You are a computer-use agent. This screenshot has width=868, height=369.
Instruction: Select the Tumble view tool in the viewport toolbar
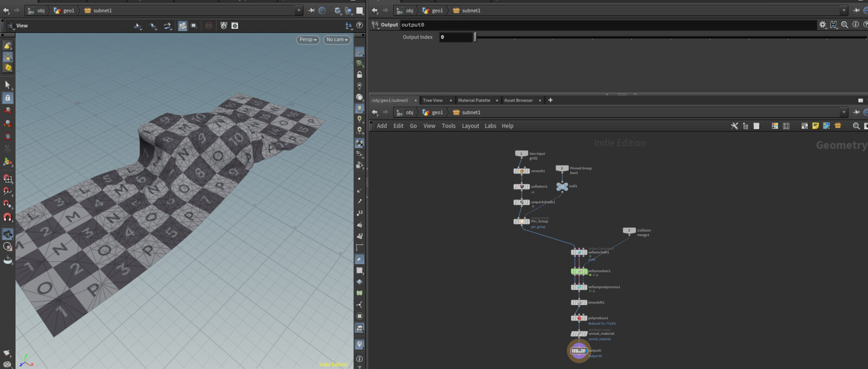[138, 26]
